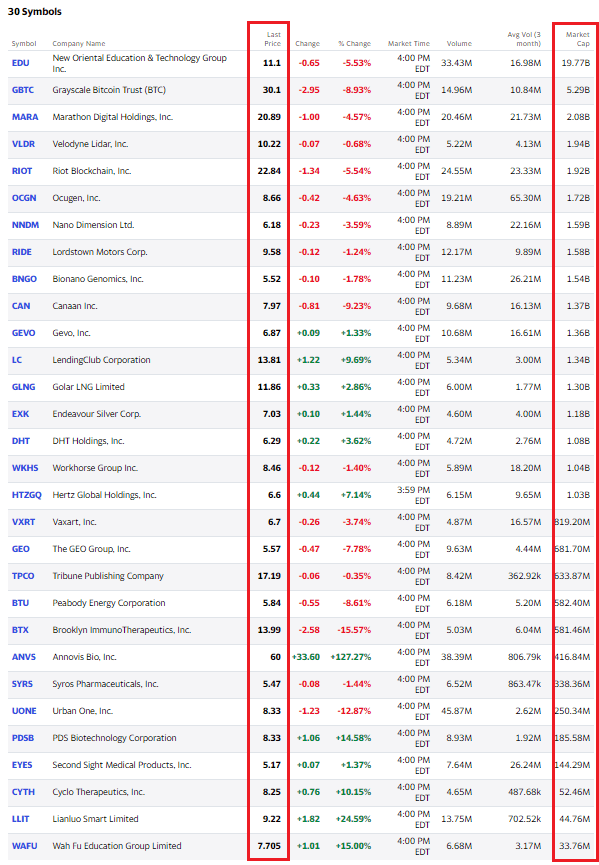The height and width of the screenshot is (865, 599).
Task: Go to the HTZGQ symbol page
Action: pos(26,495)
